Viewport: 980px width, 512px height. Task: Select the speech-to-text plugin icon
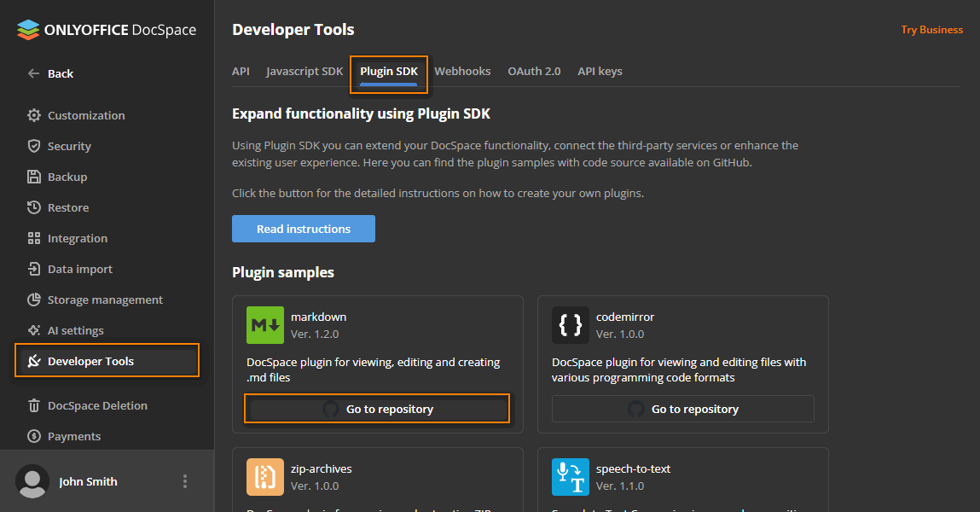click(570, 477)
